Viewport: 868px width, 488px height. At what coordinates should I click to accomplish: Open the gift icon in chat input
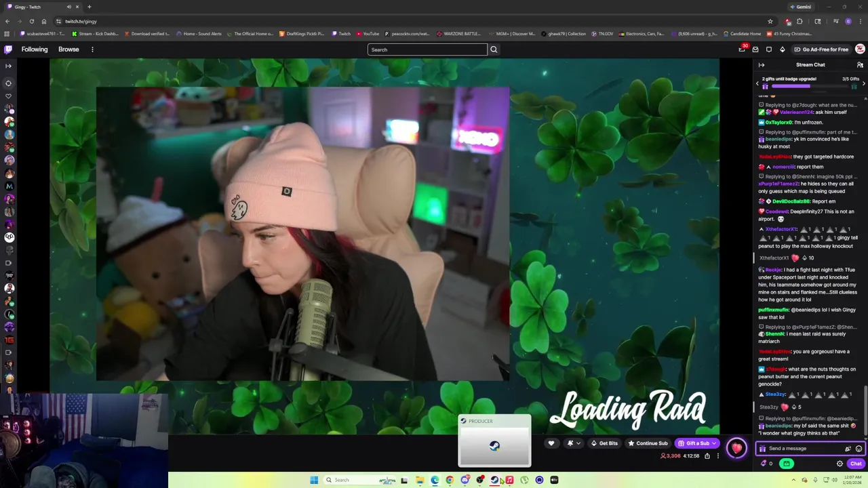(x=762, y=449)
